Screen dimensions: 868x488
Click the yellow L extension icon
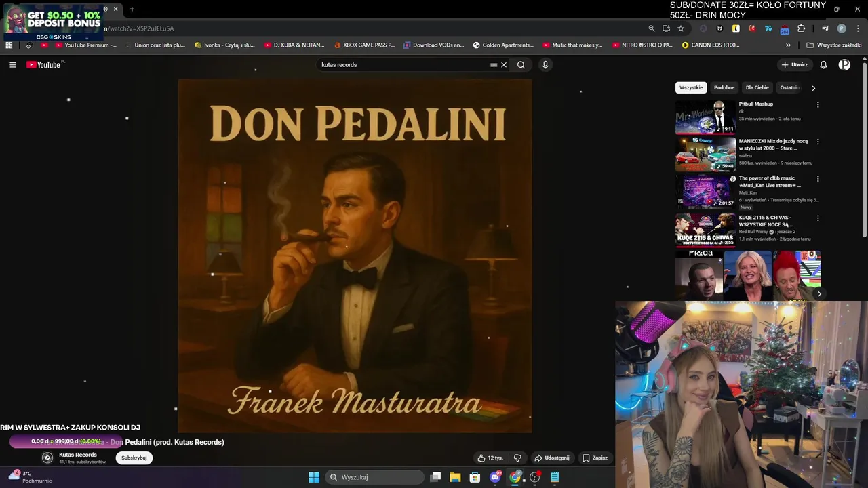coord(736,28)
